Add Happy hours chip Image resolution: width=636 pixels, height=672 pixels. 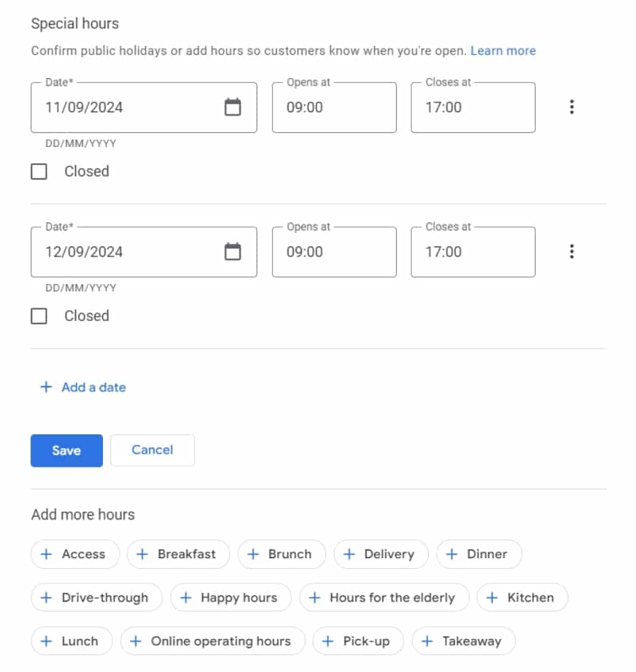pyautogui.click(x=231, y=597)
